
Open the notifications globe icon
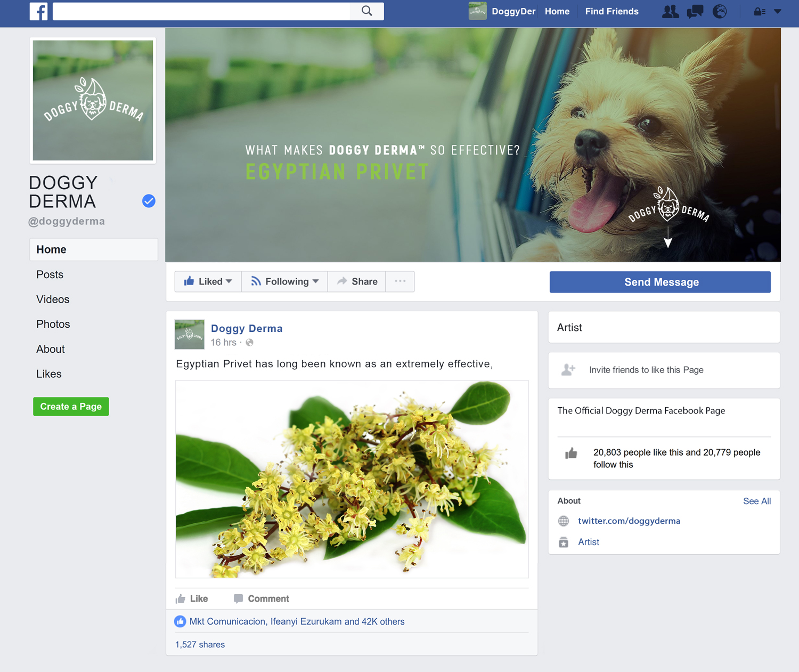720,11
